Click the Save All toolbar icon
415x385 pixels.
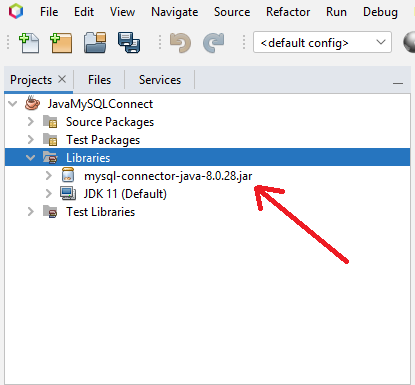(129, 43)
